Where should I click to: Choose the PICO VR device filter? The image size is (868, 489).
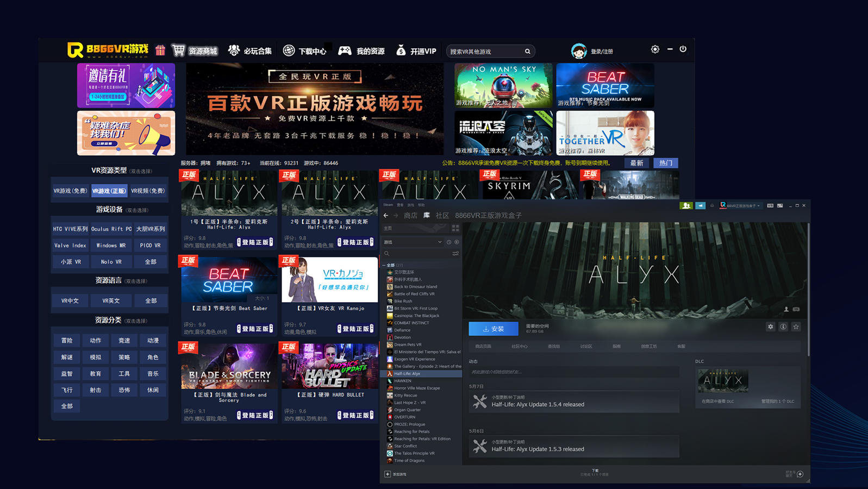point(150,246)
